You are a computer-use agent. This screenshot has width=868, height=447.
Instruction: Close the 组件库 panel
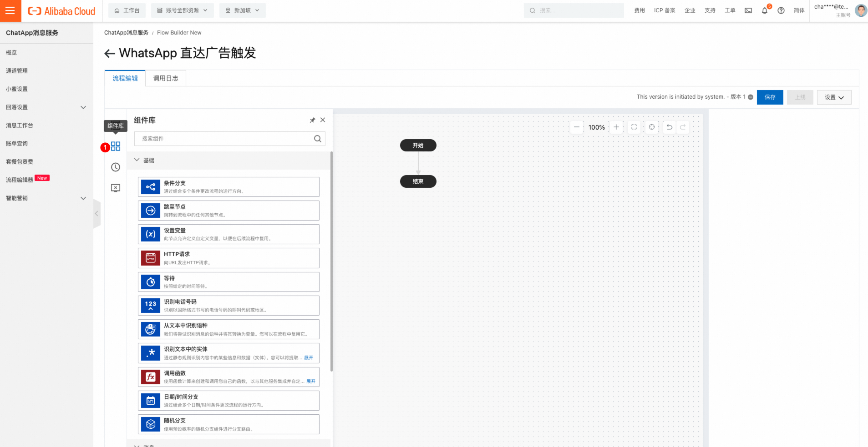pyautogui.click(x=323, y=120)
